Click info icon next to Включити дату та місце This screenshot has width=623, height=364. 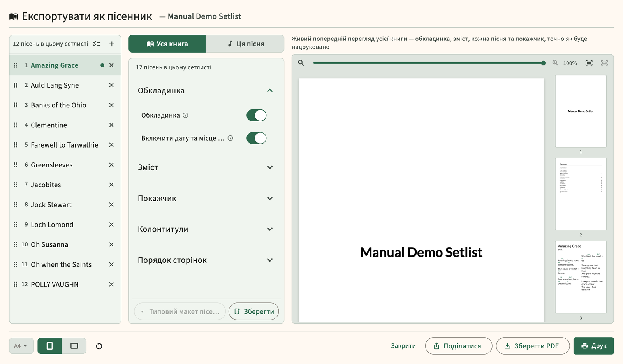(x=231, y=138)
